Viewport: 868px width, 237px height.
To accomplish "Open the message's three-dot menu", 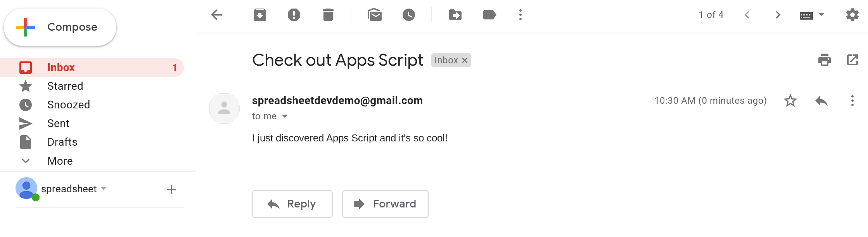I will coord(852,101).
